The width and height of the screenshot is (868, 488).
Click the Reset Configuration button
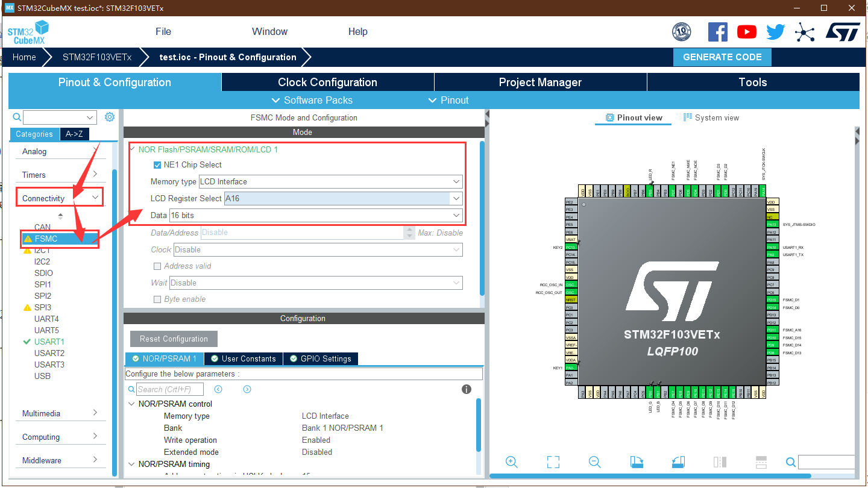[174, 339]
